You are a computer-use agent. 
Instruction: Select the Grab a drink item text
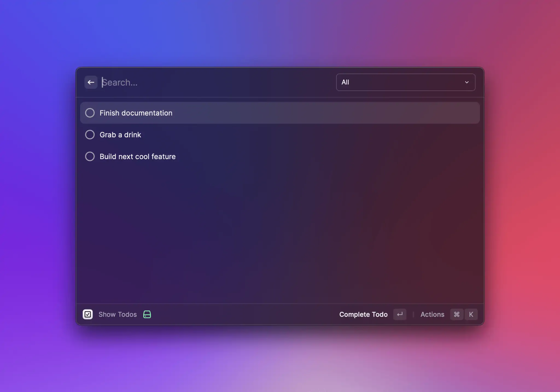pos(120,135)
